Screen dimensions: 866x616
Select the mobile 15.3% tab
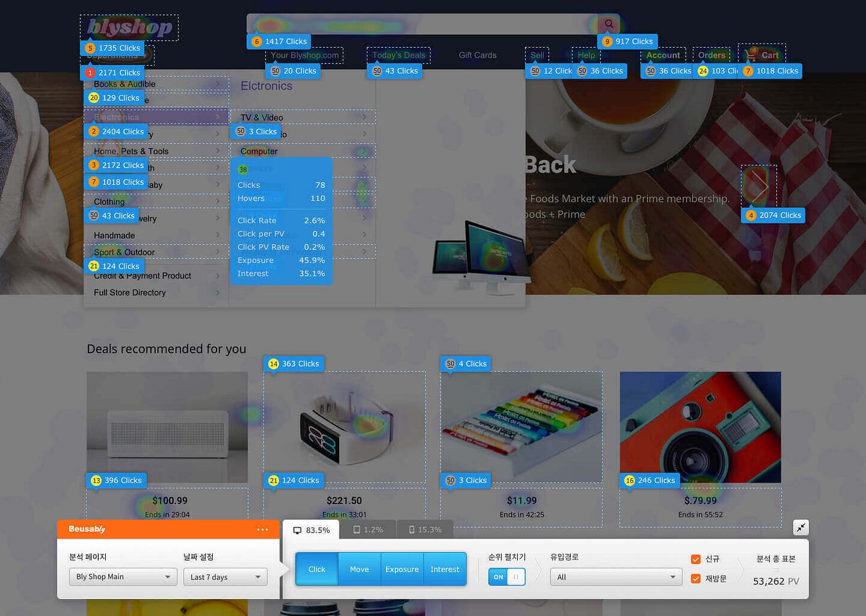click(426, 530)
